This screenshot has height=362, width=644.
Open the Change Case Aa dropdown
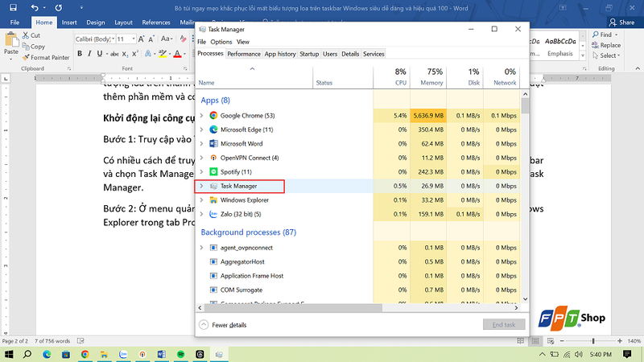167,39
